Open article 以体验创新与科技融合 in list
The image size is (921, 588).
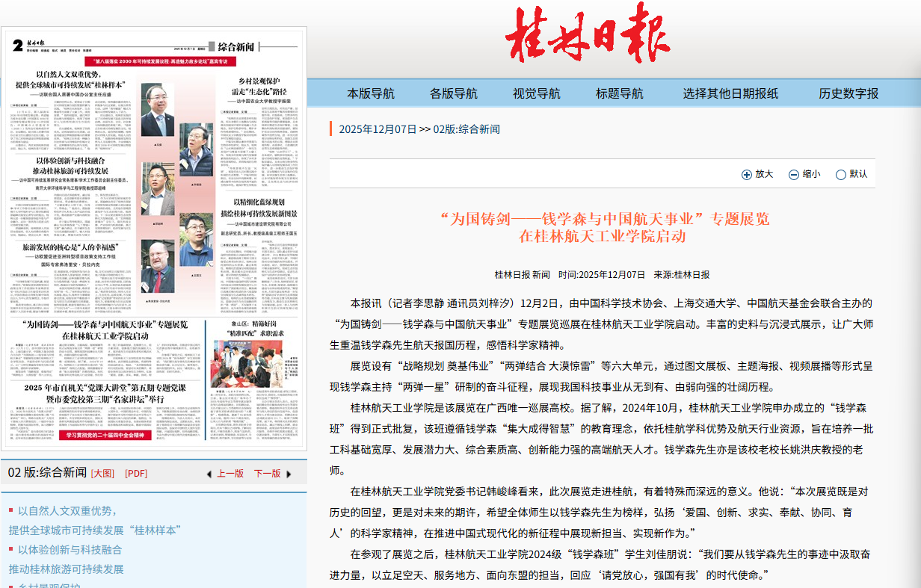coord(70,550)
